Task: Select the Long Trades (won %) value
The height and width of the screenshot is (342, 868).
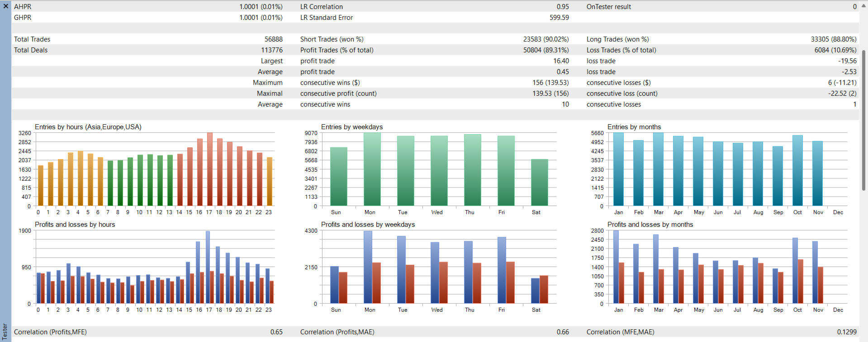Action: tap(834, 39)
